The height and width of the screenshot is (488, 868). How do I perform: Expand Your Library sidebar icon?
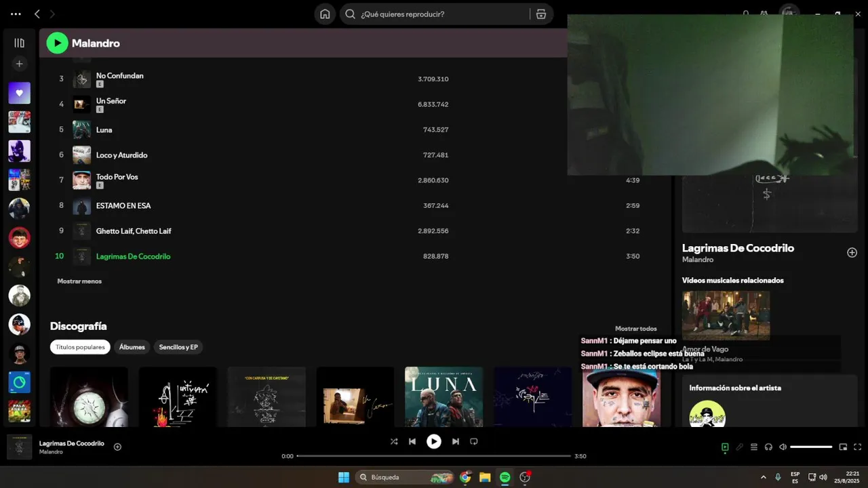coord(19,43)
